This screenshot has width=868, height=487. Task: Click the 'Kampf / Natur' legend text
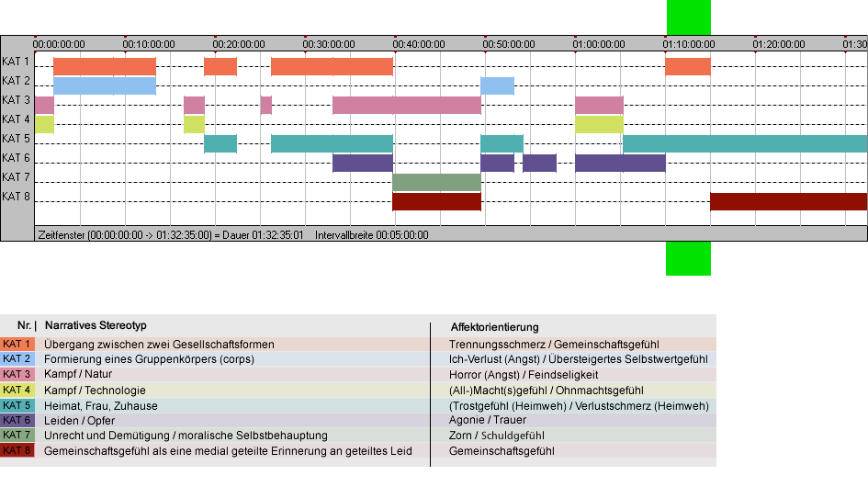point(78,374)
